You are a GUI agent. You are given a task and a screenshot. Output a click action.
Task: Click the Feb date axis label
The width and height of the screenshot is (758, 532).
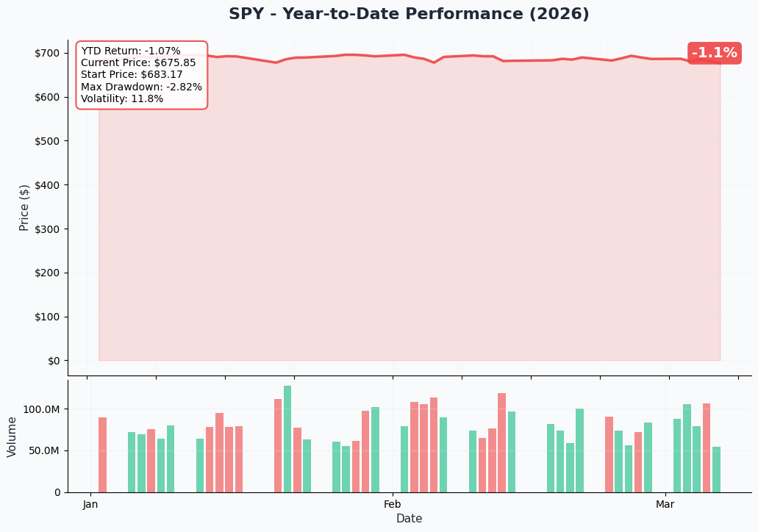click(392, 505)
